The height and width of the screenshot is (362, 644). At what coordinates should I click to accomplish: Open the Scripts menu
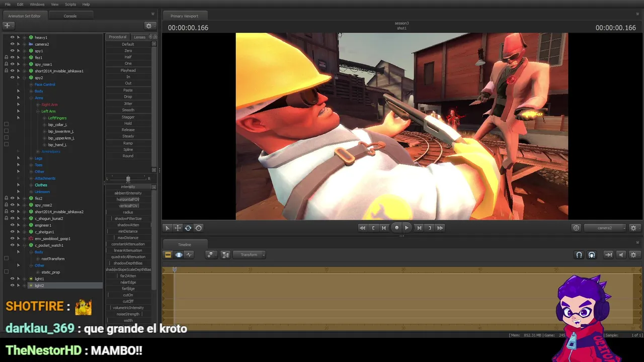pyautogui.click(x=70, y=5)
